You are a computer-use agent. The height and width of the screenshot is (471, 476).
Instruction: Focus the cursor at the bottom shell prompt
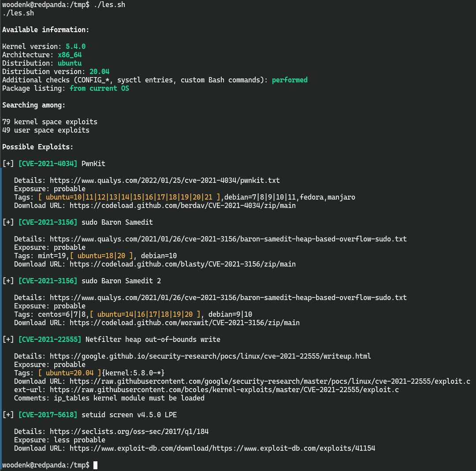[95, 465]
